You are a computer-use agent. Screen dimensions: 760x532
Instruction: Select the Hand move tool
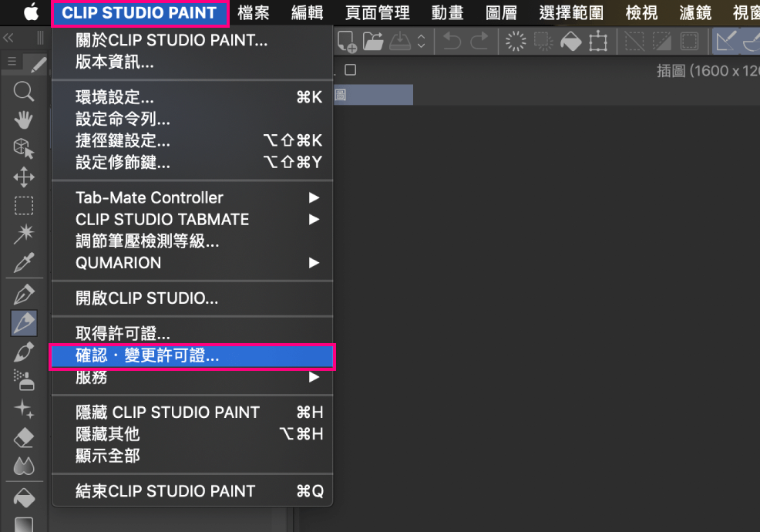click(24, 120)
